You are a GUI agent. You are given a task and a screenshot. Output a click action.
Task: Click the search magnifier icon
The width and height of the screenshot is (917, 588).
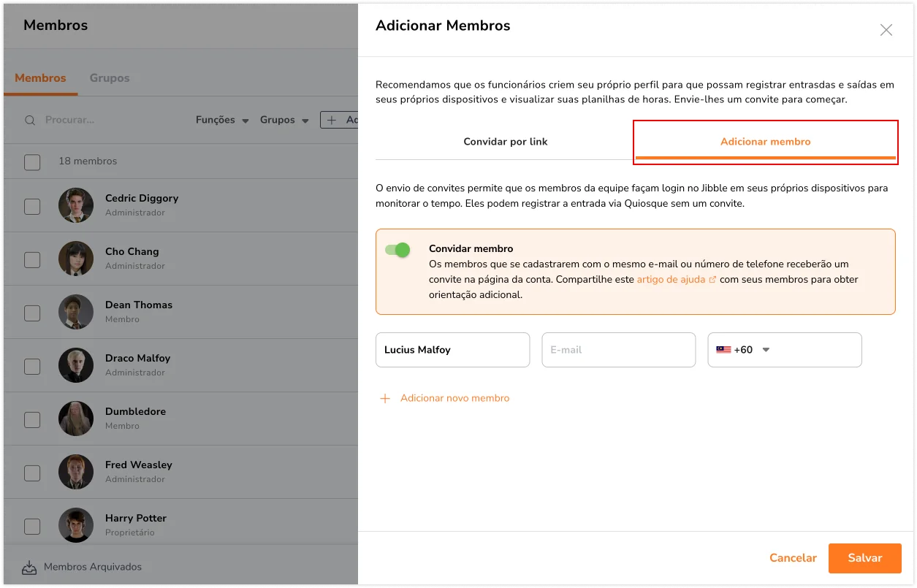30,120
